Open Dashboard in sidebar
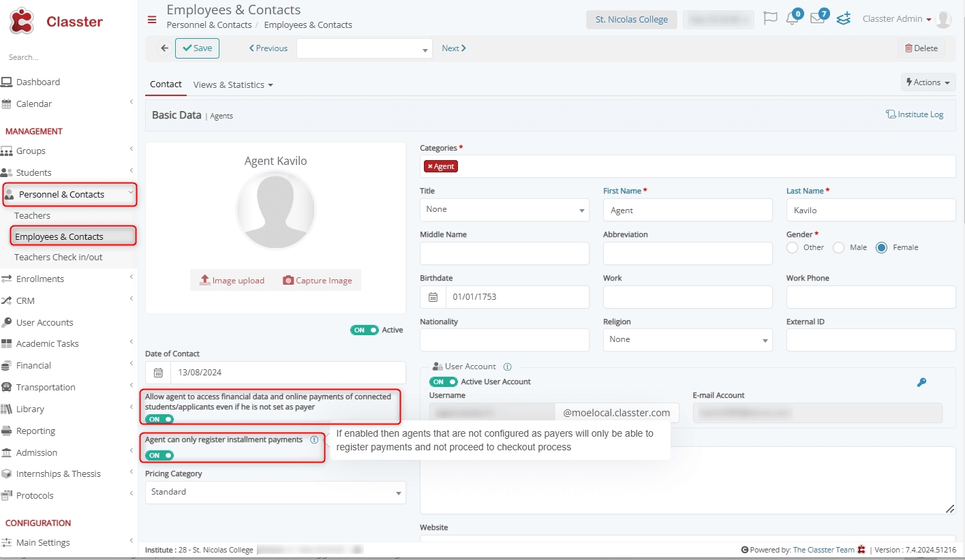 click(x=38, y=82)
